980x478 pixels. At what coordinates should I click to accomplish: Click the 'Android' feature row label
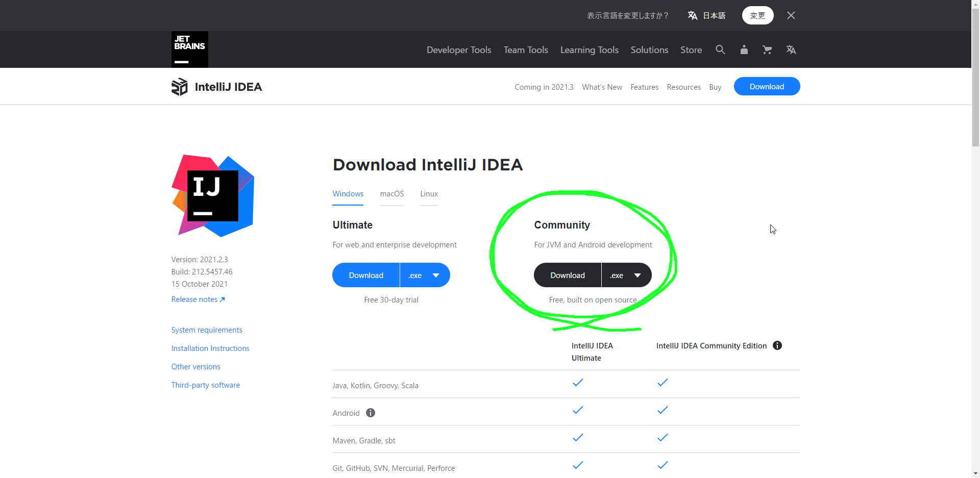(346, 413)
